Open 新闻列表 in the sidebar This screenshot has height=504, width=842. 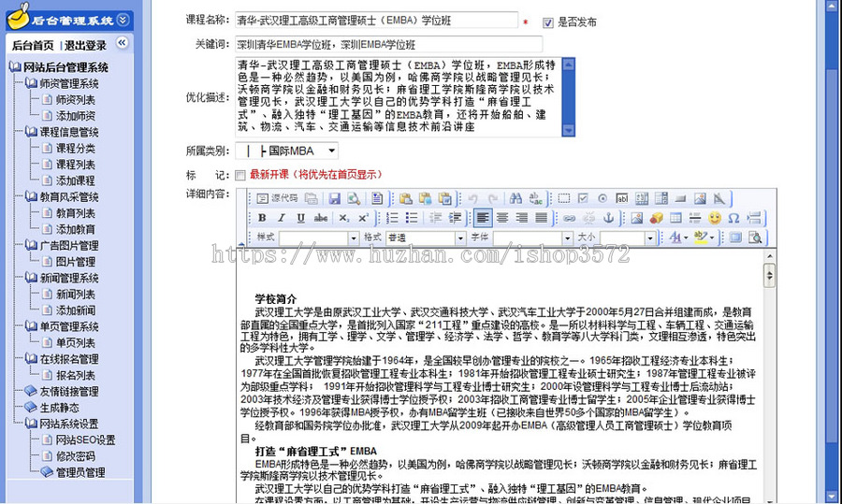(76, 295)
